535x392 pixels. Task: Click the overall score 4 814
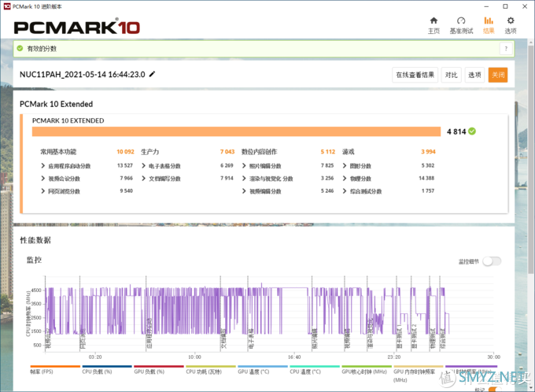[x=456, y=131]
